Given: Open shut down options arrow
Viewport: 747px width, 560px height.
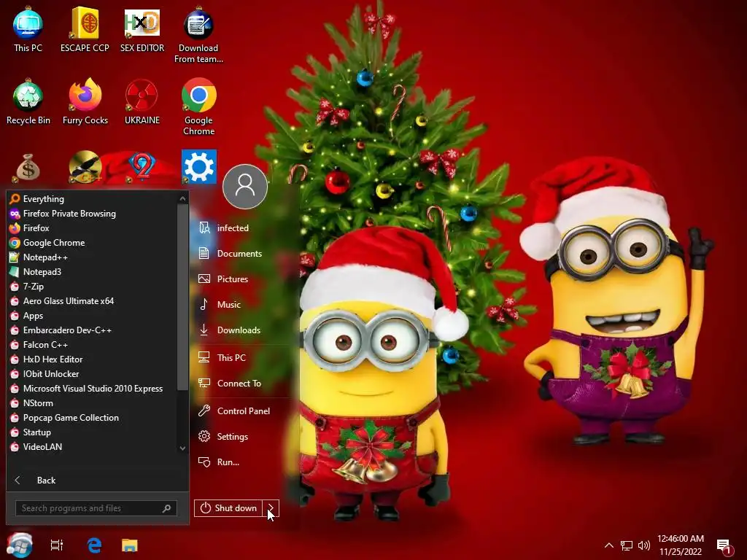Looking at the screenshot, I should [x=271, y=508].
